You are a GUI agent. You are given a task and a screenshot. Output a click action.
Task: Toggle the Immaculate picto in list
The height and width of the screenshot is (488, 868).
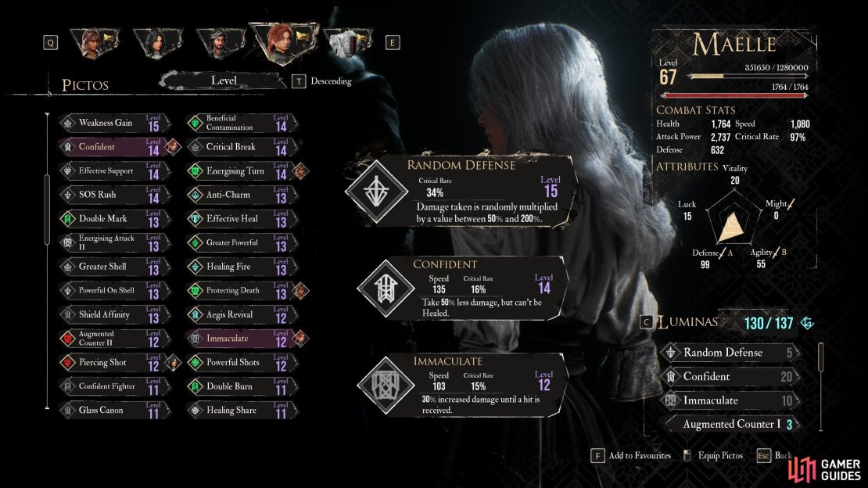click(x=242, y=339)
